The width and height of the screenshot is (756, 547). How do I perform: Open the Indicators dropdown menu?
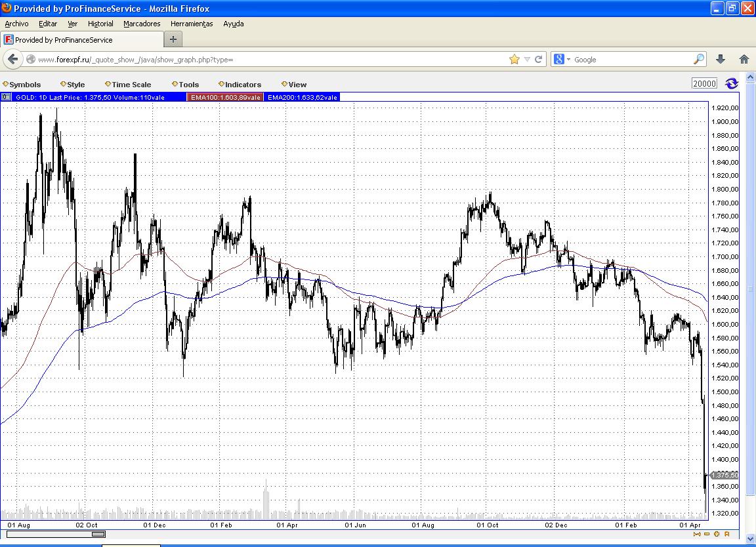tap(240, 85)
